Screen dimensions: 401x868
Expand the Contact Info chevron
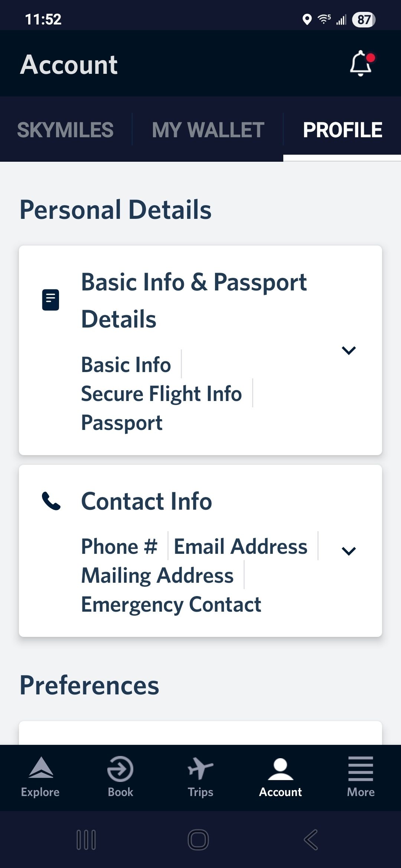tap(349, 551)
